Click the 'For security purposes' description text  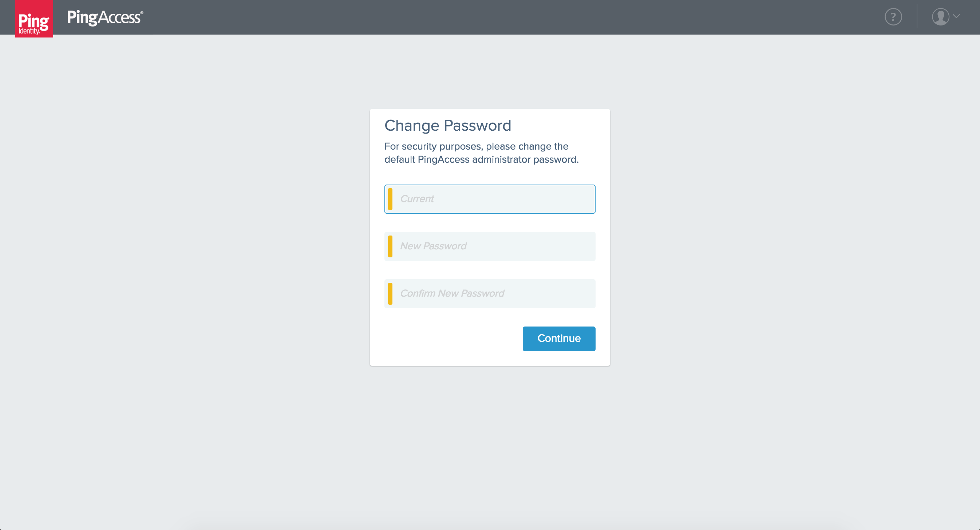coord(476,146)
